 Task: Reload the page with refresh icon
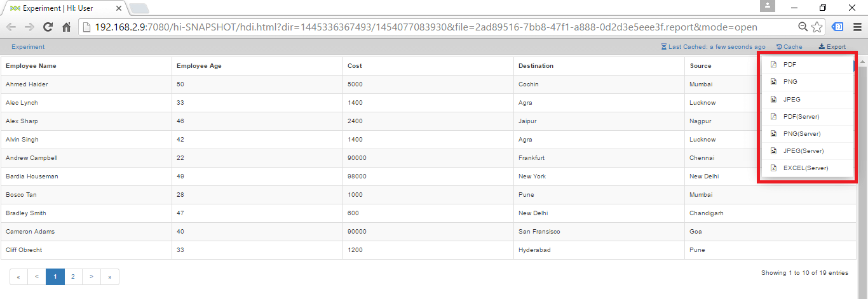(48, 27)
